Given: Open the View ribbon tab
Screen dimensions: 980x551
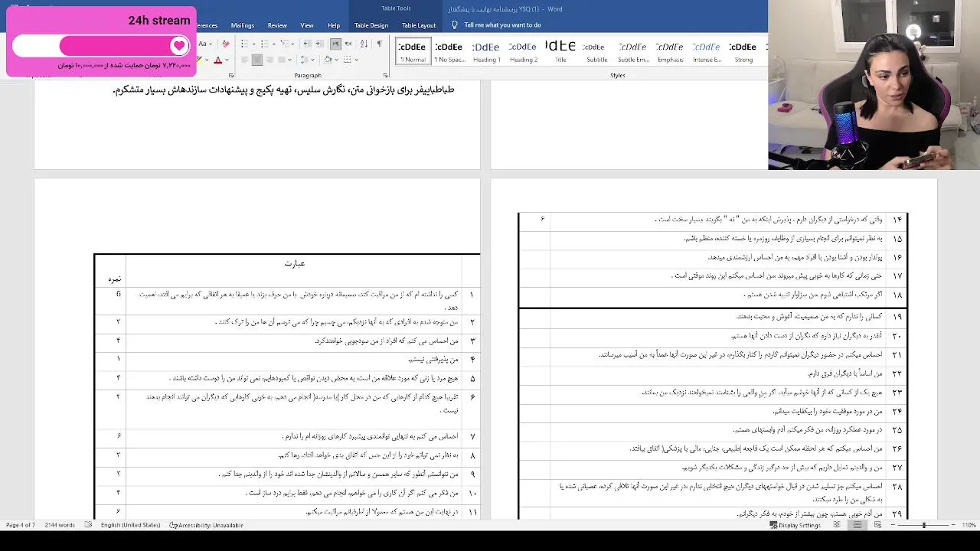Looking at the screenshot, I should [x=307, y=25].
